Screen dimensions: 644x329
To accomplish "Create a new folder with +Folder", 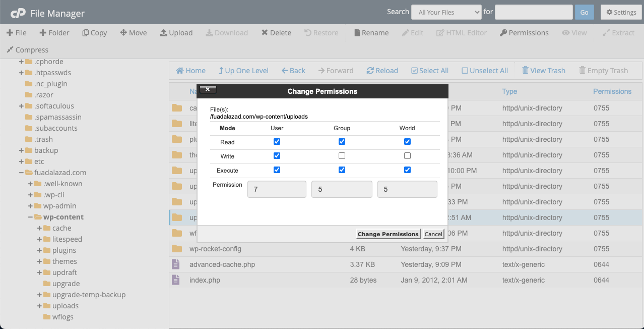I will (x=54, y=33).
